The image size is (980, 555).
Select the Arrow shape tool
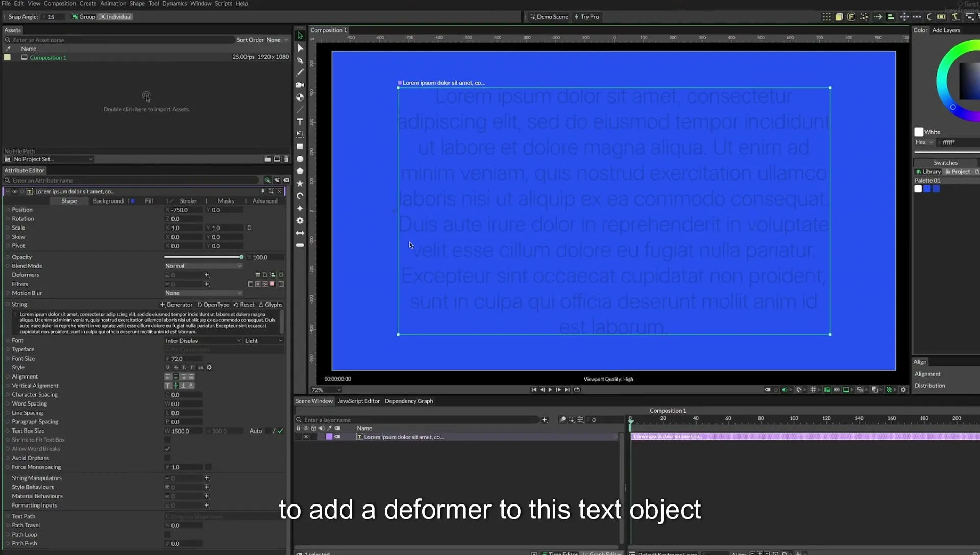pos(300,233)
